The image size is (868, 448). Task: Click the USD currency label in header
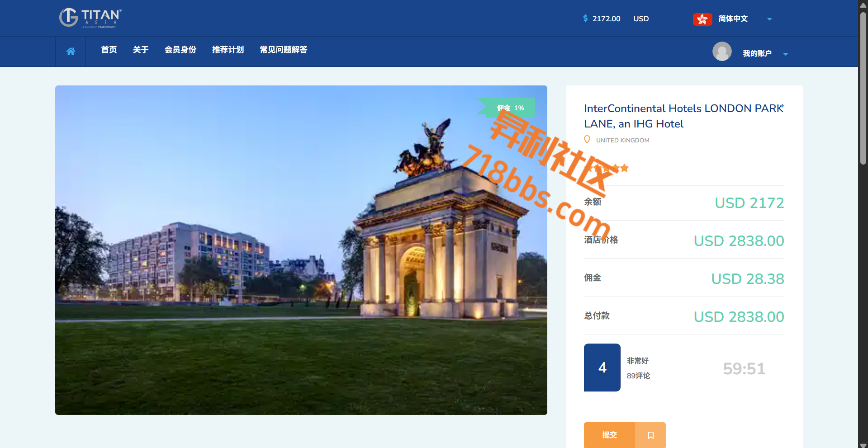pos(641,19)
